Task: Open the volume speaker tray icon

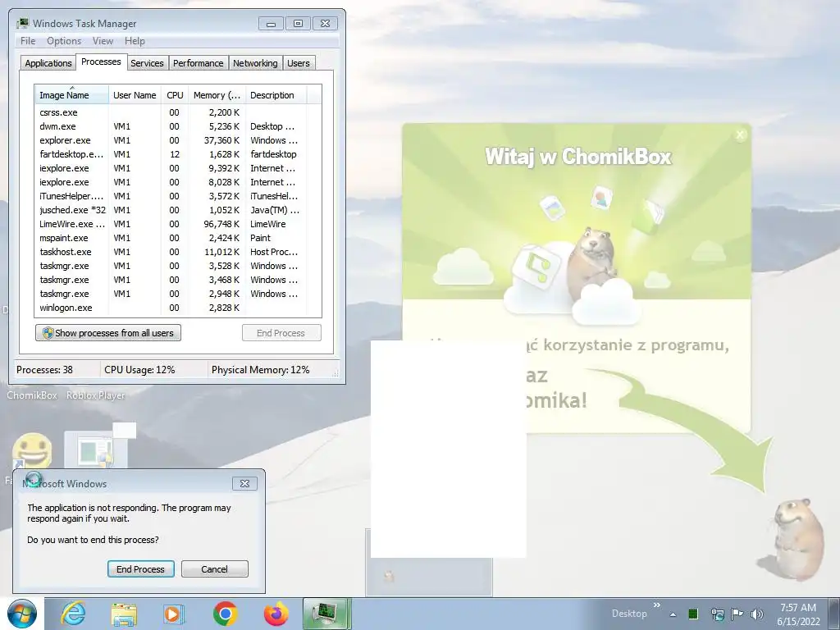Action: coord(757,614)
